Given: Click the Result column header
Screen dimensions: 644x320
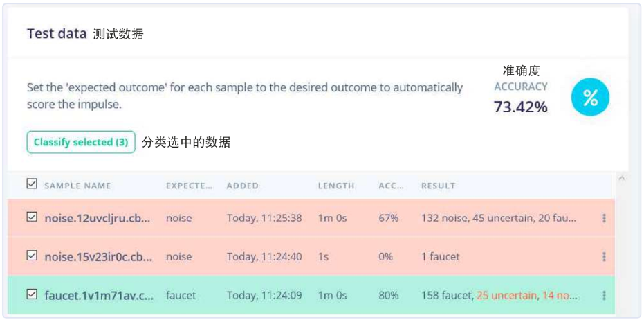Looking at the screenshot, I should click(x=438, y=186).
